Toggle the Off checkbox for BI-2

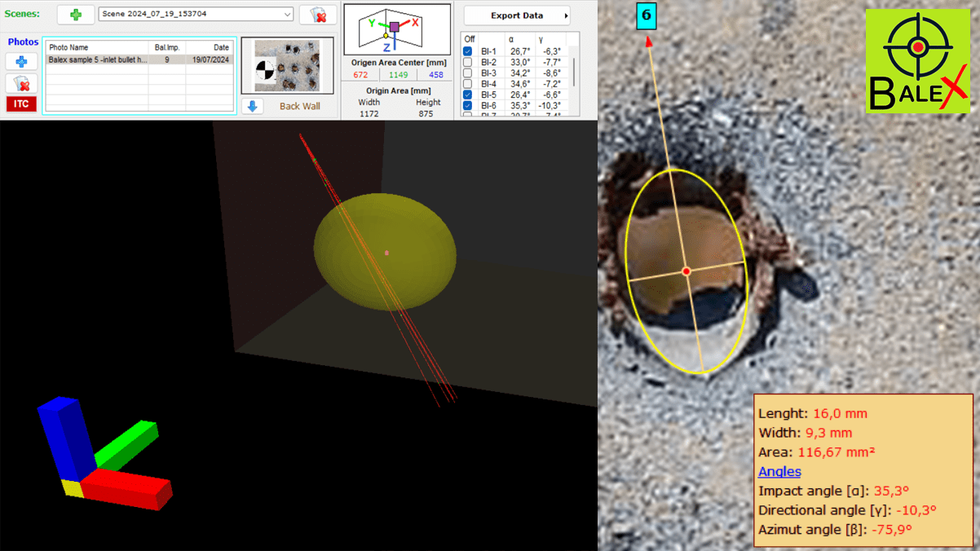(x=467, y=62)
